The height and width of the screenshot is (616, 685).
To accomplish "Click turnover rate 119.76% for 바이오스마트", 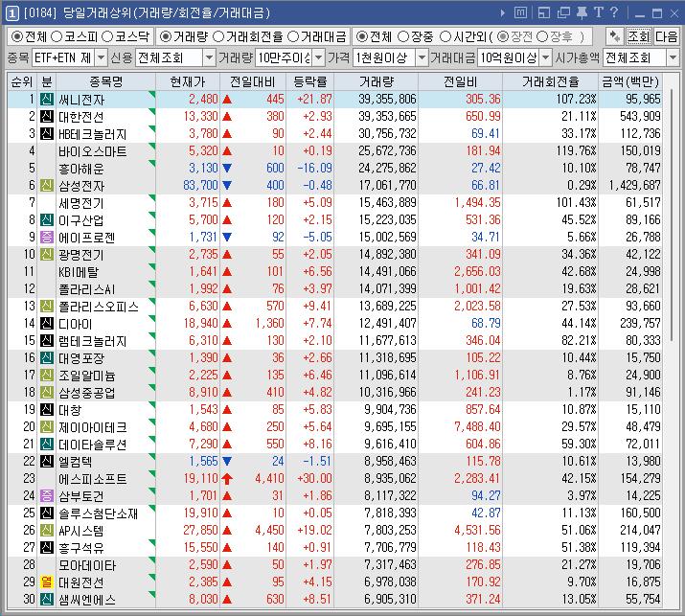I will [576, 151].
